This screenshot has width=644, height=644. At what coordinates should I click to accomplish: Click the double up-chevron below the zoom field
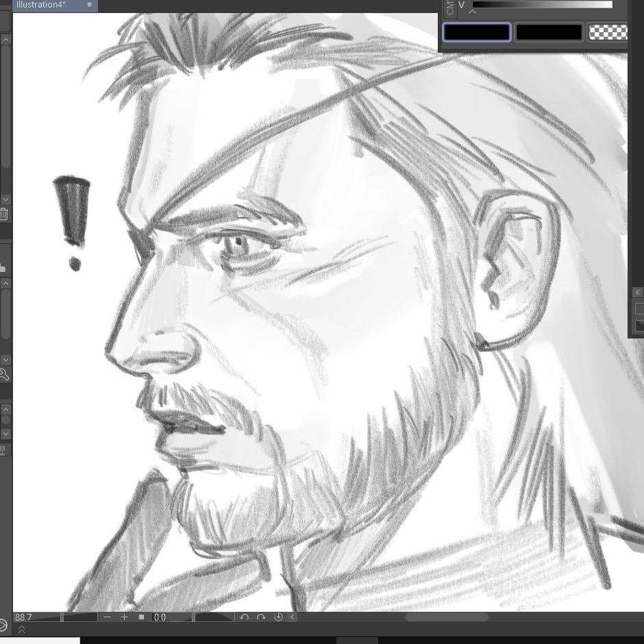[21, 630]
